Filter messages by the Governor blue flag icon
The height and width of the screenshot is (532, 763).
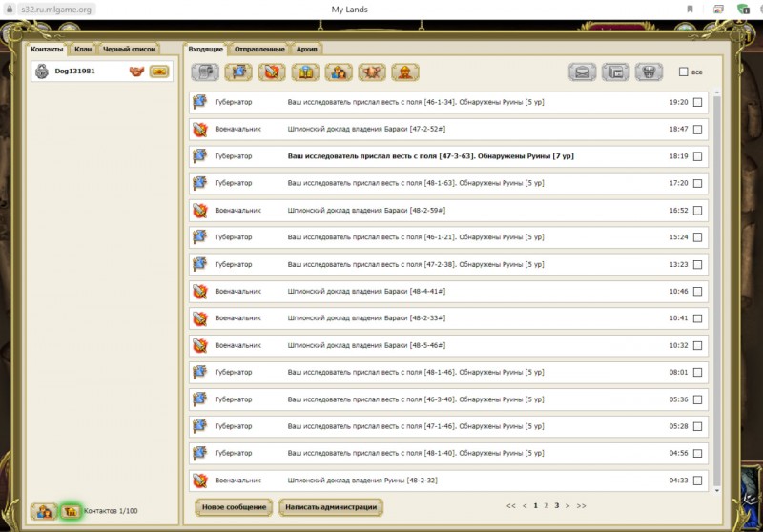pos(238,72)
